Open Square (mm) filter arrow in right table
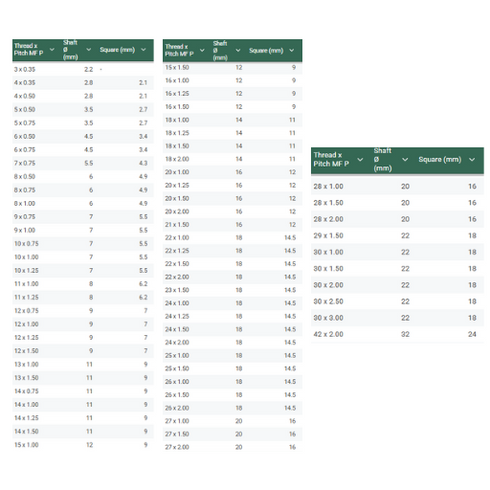Screen dimensions: 490x490 coord(472,159)
